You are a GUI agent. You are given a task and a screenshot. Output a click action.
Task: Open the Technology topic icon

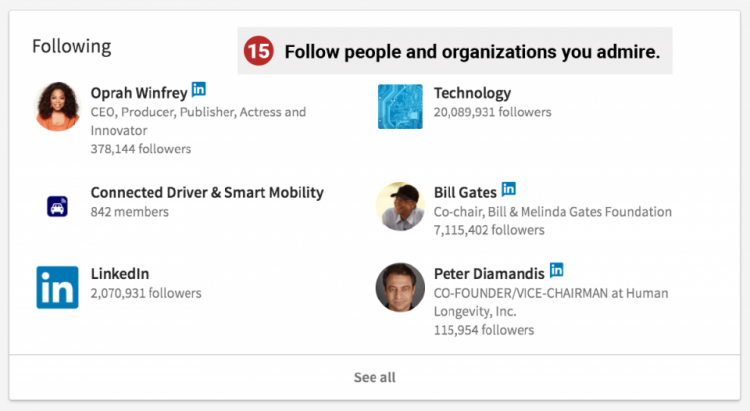pyautogui.click(x=400, y=106)
